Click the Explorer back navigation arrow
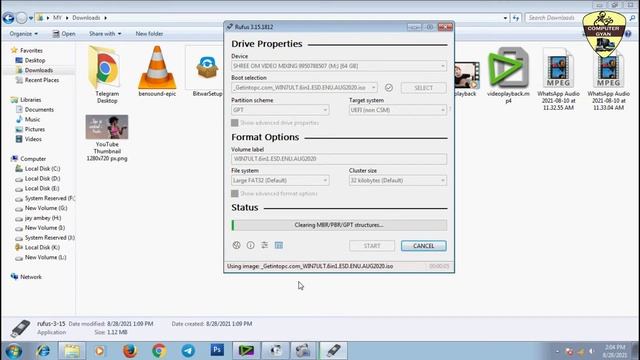 [x=9, y=18]
